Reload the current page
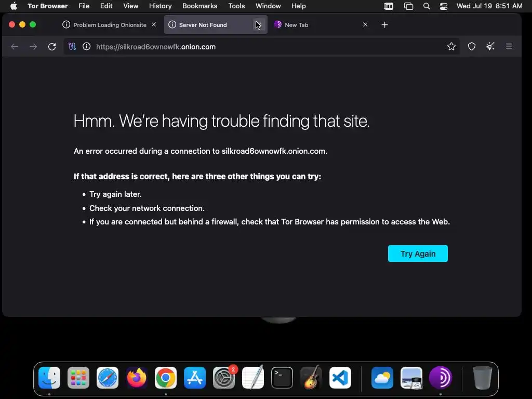This screenshot has width=532, height=399. click(x=52, y=46)
